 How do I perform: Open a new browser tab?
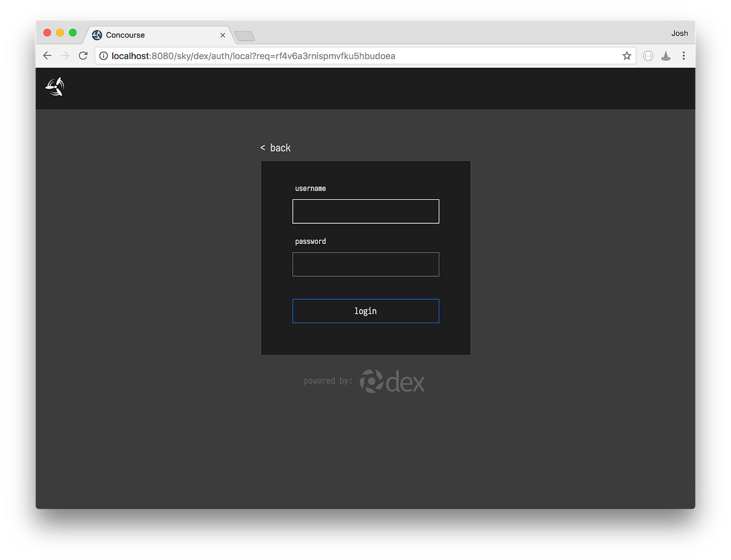(x=244, y=36)
